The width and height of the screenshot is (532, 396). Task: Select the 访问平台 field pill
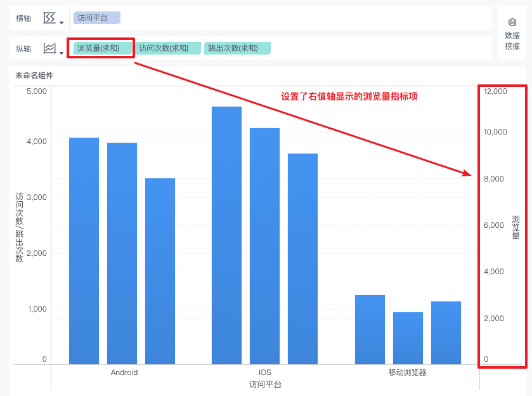[96, 18]
